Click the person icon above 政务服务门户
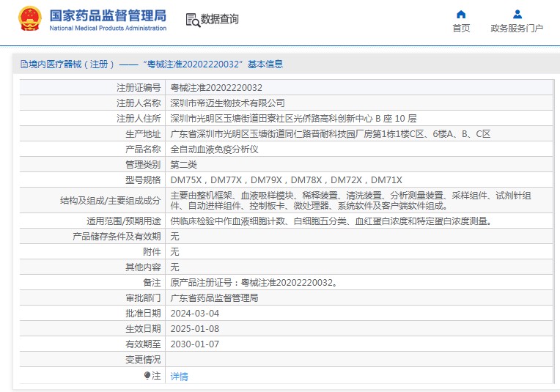Image resolution: width=560 pixels, height=392 pixels. (517, 14)
